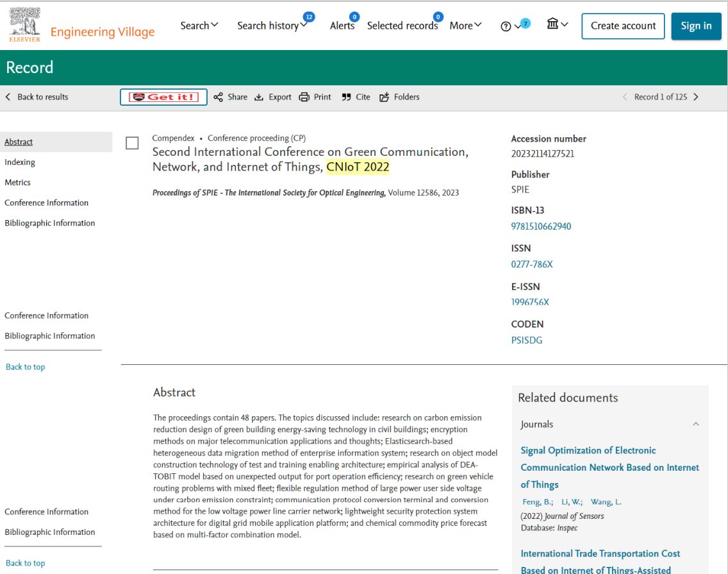Expand the chevron beside institution icon
The image size is (728, 574).
[565, 24]
